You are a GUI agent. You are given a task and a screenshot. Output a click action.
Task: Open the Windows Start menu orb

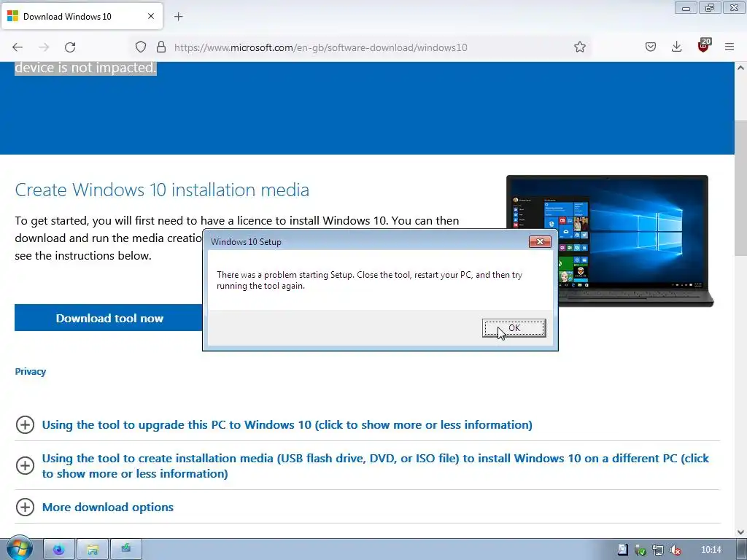(x=19, y=549)
